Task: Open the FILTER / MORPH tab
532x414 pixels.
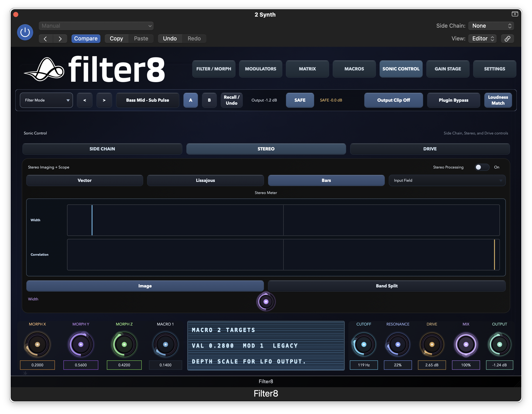Action: coord(214,69)
